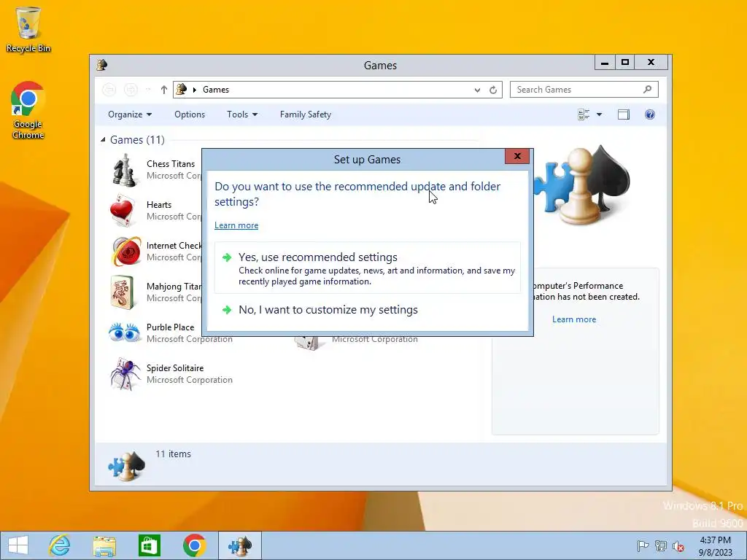Click the 11 items status text

click(173, 454)
